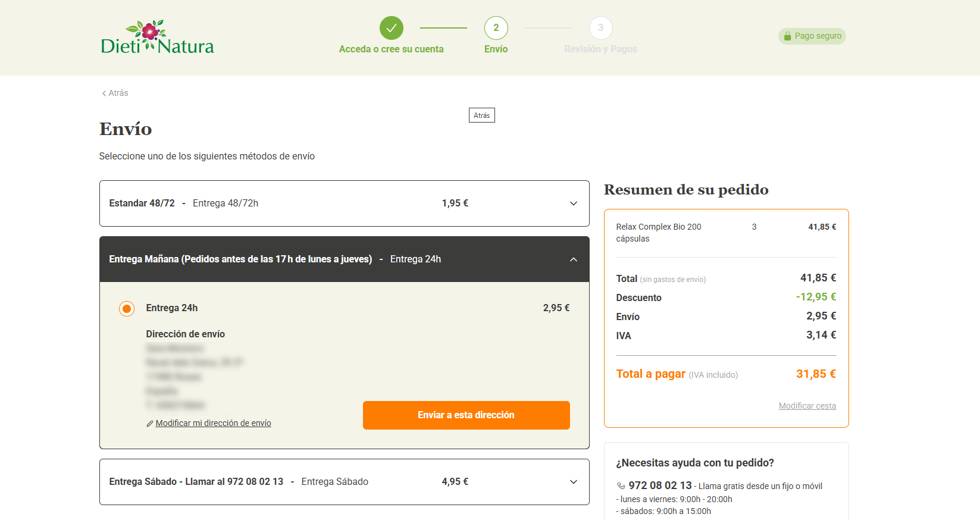Click the green checkmark step circle
This screenshot has width=980, height=520.
[391, 28]
